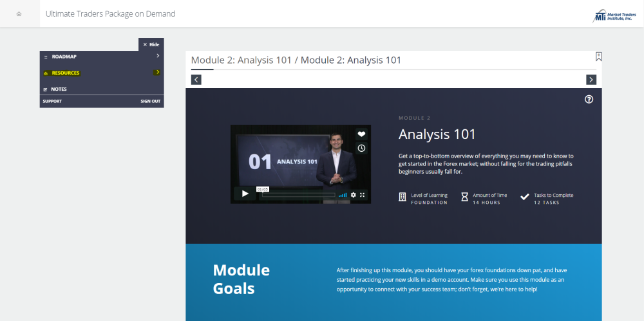Click the Module 2: Analysis 101 breadcrumb

(296, 60)
